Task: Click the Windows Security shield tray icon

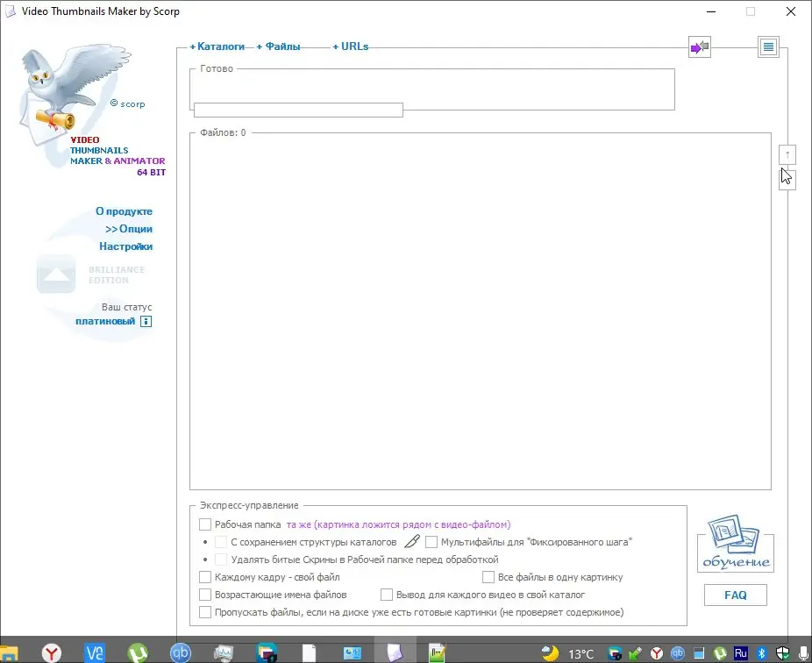Action: click(782, 653)
